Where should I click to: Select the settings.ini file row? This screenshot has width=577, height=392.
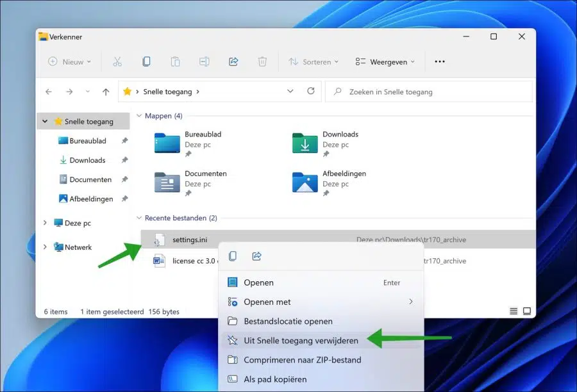(337, 240)
